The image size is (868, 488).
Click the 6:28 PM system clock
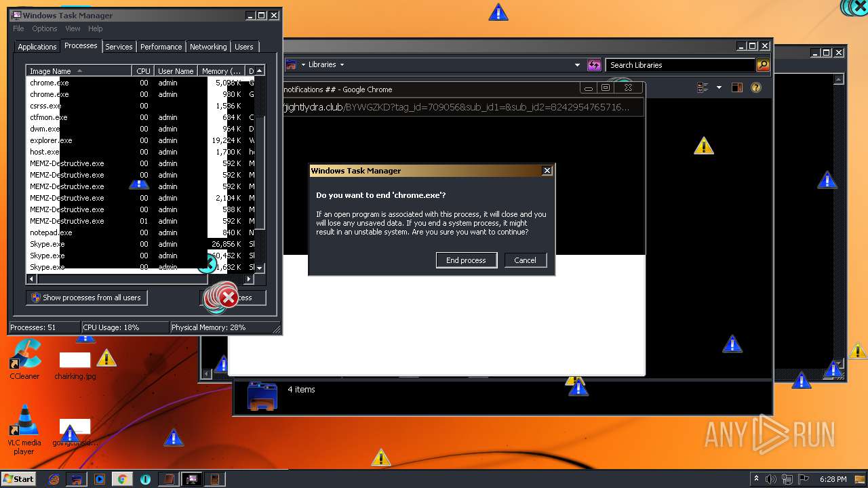833,479
